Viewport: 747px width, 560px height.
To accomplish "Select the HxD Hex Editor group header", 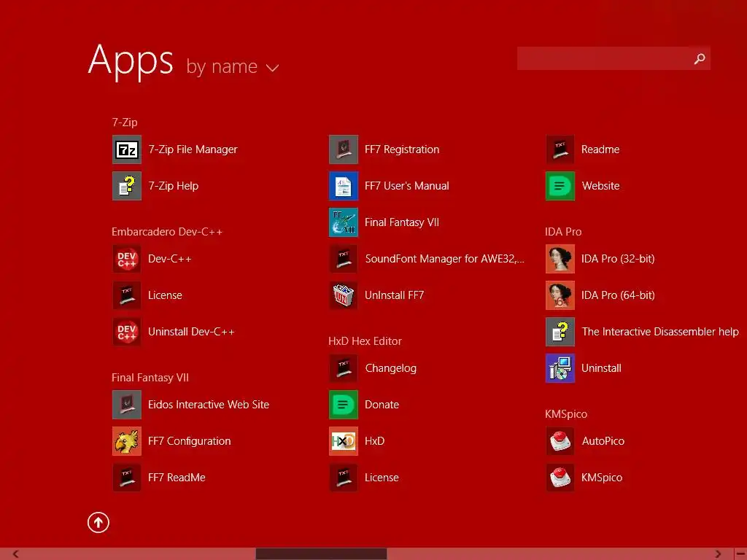I will [365, 341].
